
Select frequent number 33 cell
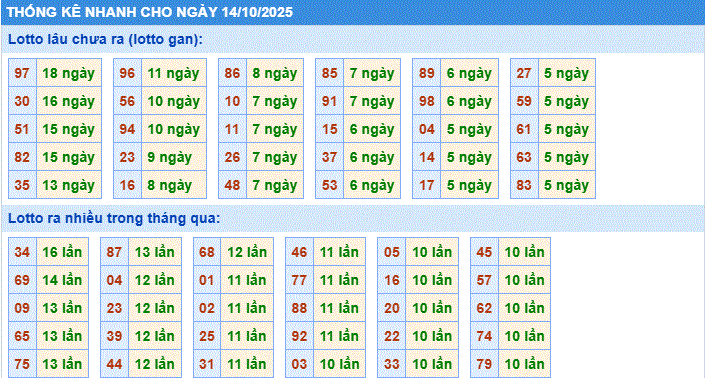click(x=392, y=364)
